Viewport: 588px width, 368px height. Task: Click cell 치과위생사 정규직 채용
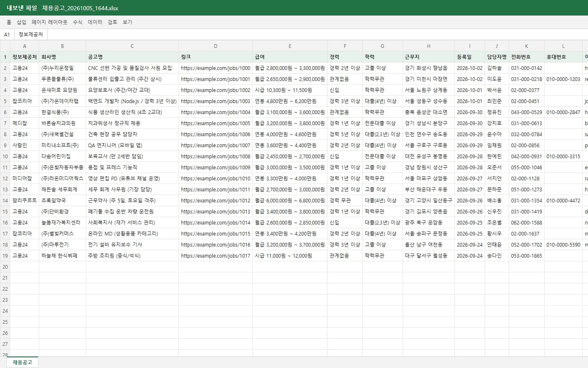tap(132, 123)
